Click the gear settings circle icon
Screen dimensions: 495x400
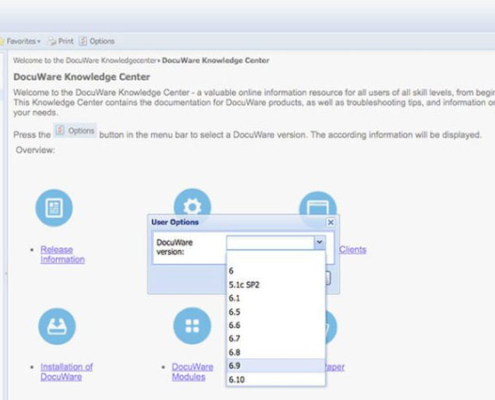[192, 202]
